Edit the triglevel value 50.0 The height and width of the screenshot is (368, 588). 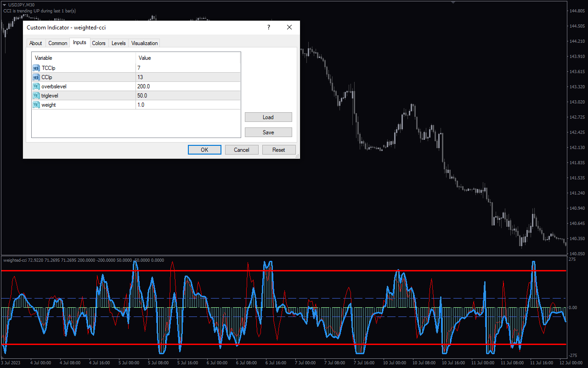tap(188, 96)
